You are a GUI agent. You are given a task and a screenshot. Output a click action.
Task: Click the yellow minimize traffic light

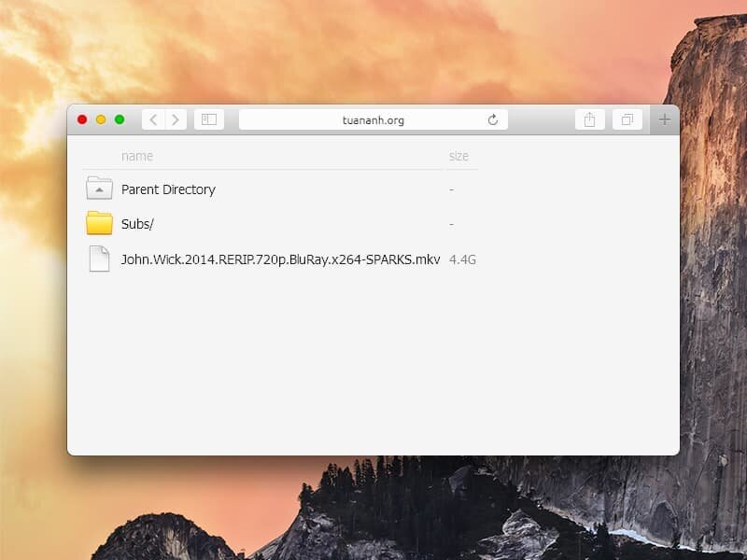click(x=100, y=119)
